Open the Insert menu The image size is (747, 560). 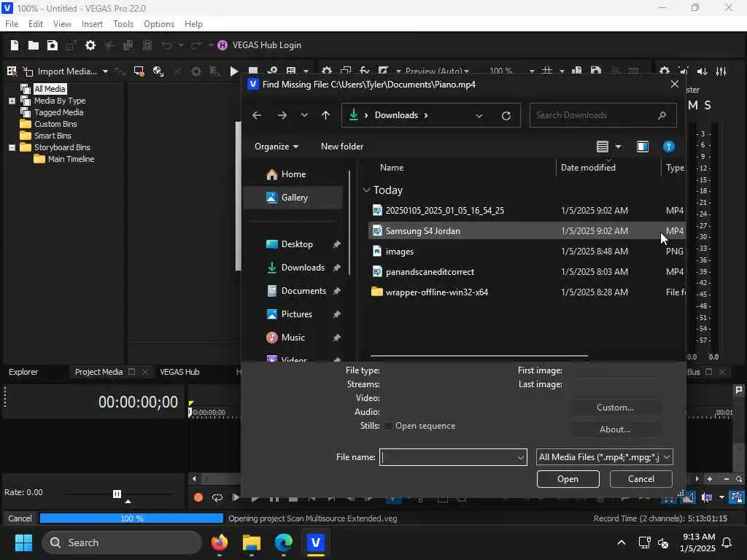click(92, 24)
